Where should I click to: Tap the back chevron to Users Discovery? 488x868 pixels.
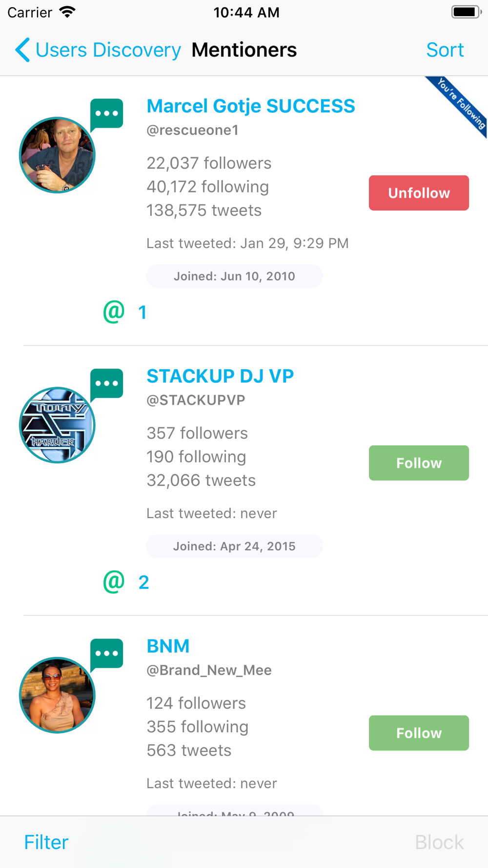[x=22, y=50]
